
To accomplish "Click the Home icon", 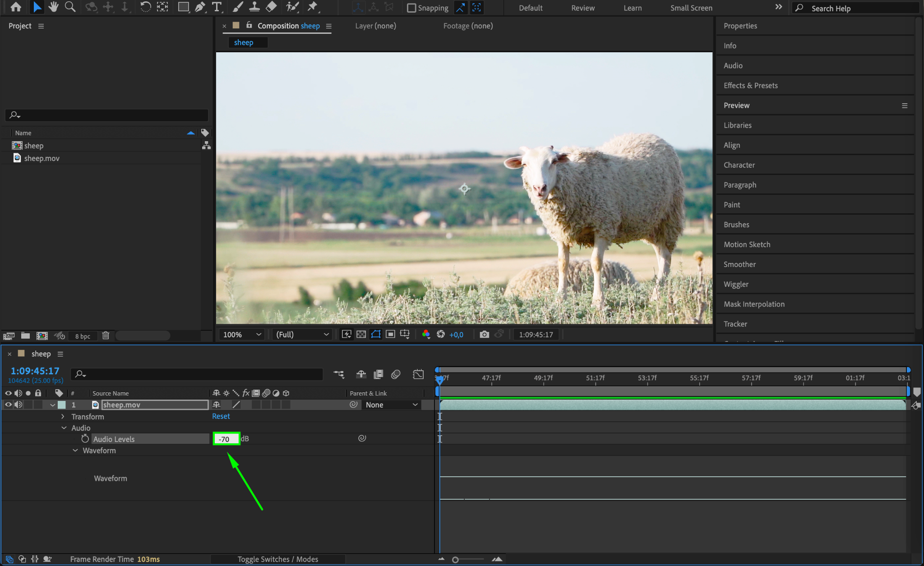I will [16, 7].
